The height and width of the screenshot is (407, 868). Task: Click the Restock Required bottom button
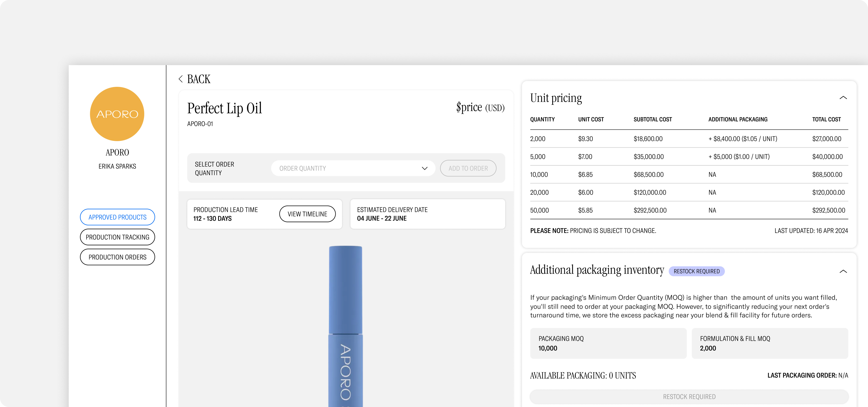pyautogui.click(x=689, y=397)
